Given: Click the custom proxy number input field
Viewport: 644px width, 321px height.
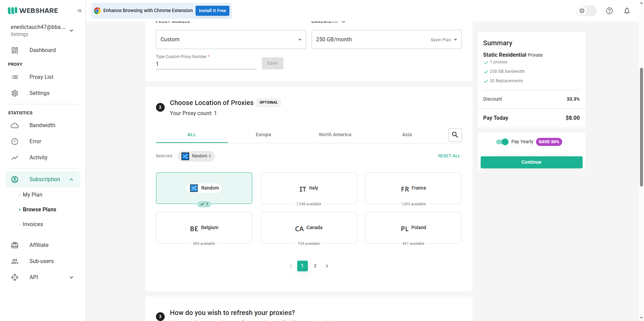Looking at the screenshot, I should click(x=206, y=64).
